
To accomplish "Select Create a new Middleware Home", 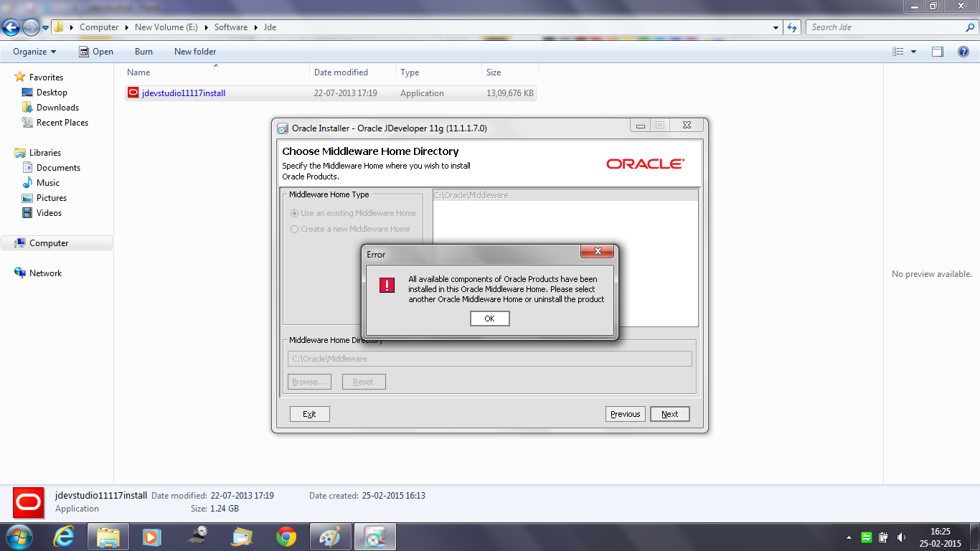I will (350, 229).
